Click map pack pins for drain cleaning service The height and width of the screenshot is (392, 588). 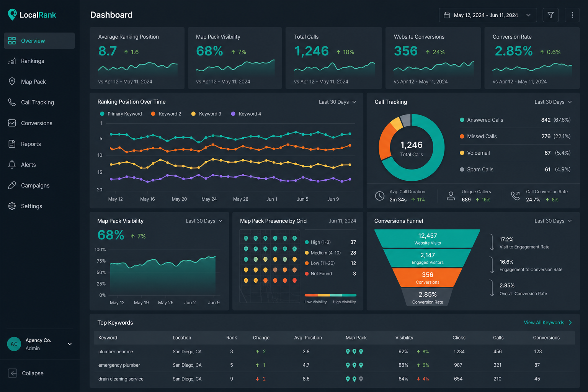point(354,379)
